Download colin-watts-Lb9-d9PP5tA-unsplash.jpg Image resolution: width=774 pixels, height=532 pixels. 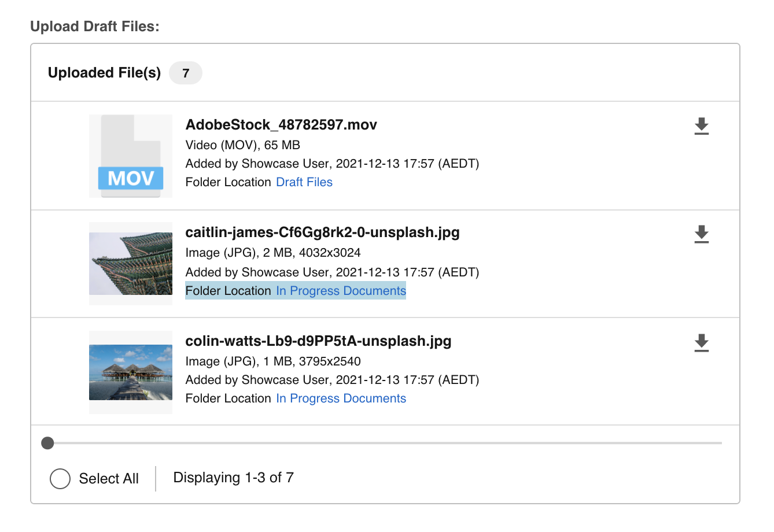pyautogui.click(x=702, y=342)
